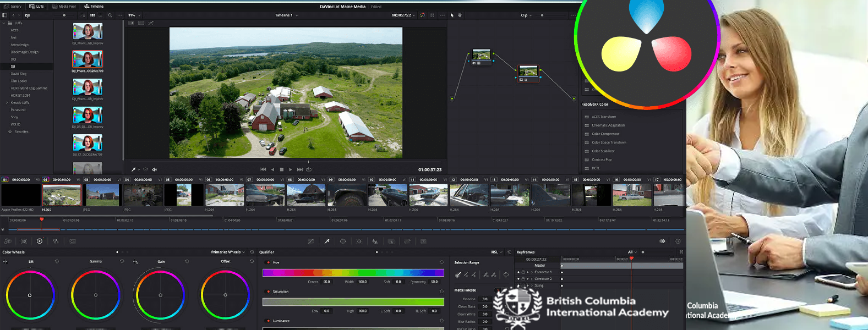Open the Blur palette icon
The image size is (868, 330).
click(x=375, y=241)
